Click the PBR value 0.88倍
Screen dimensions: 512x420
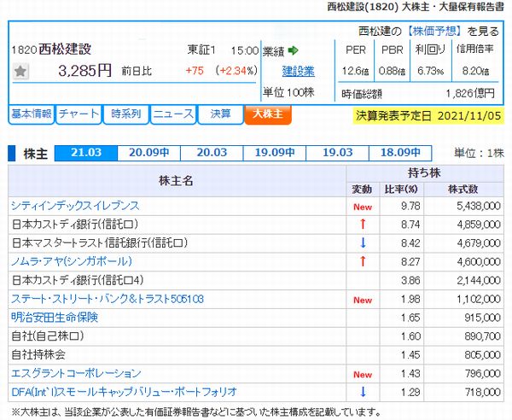coord(393,71)
